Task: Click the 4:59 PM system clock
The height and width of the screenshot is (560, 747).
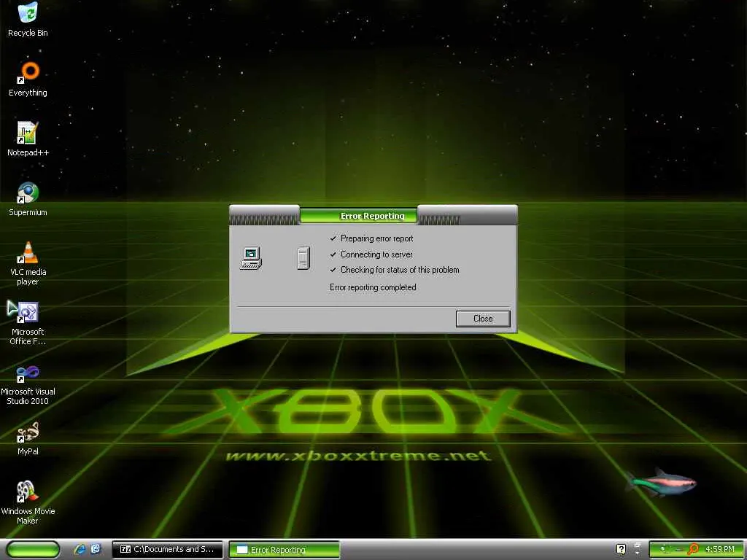Action: click(x=720, y=549)
